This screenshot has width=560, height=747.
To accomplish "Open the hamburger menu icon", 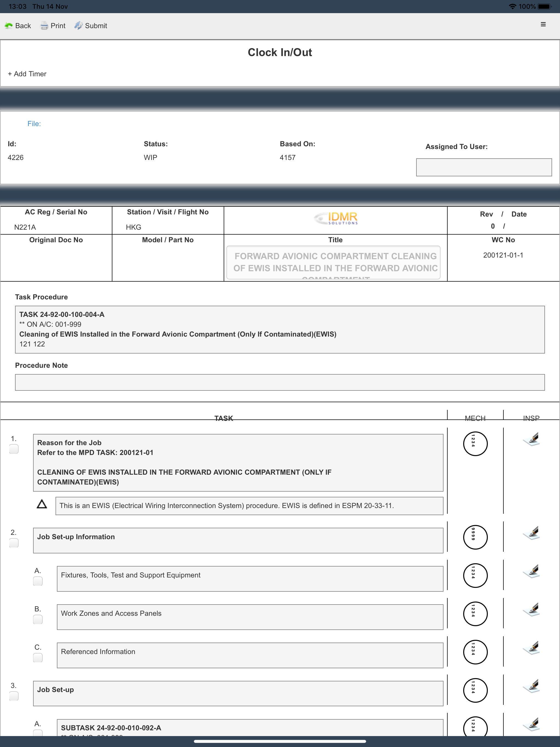I will click(x=543, y=24).
